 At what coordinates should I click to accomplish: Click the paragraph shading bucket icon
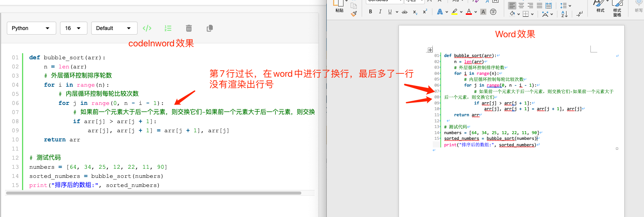[512, 14]
